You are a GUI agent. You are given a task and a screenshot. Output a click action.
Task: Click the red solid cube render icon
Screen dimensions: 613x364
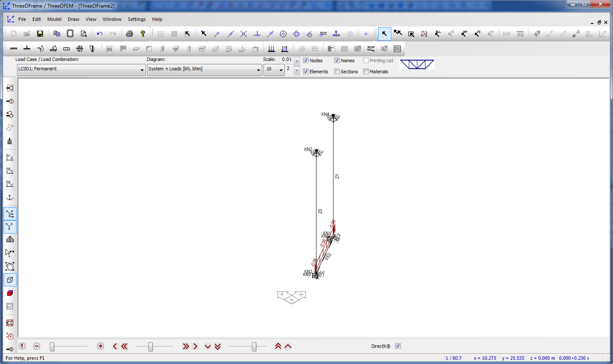click(x=10, y=293)
